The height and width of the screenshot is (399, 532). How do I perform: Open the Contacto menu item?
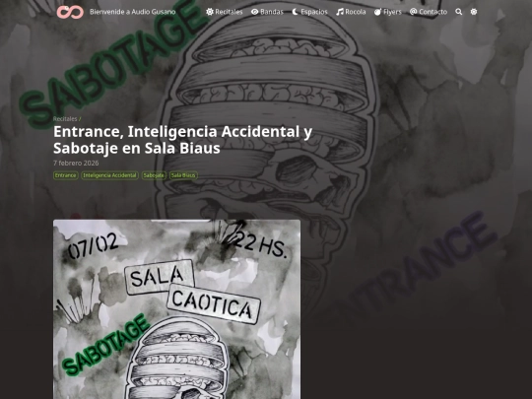tap(429, 12)
